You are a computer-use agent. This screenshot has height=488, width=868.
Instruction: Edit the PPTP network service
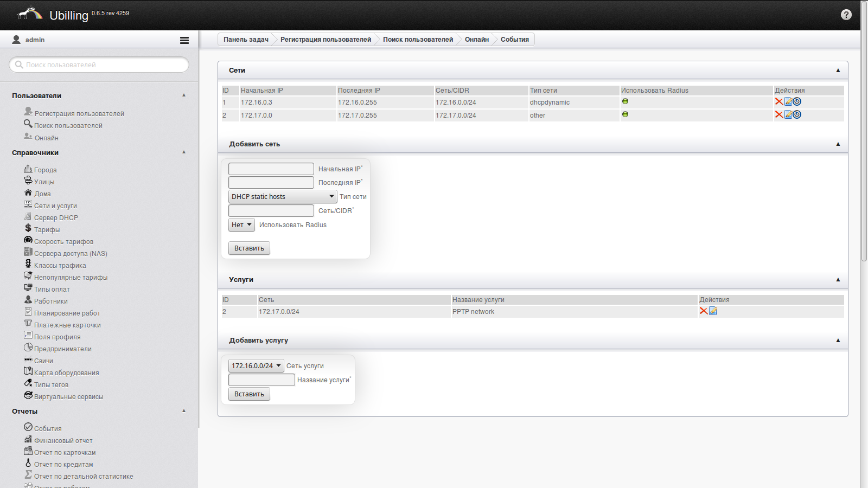pos(713,311)
